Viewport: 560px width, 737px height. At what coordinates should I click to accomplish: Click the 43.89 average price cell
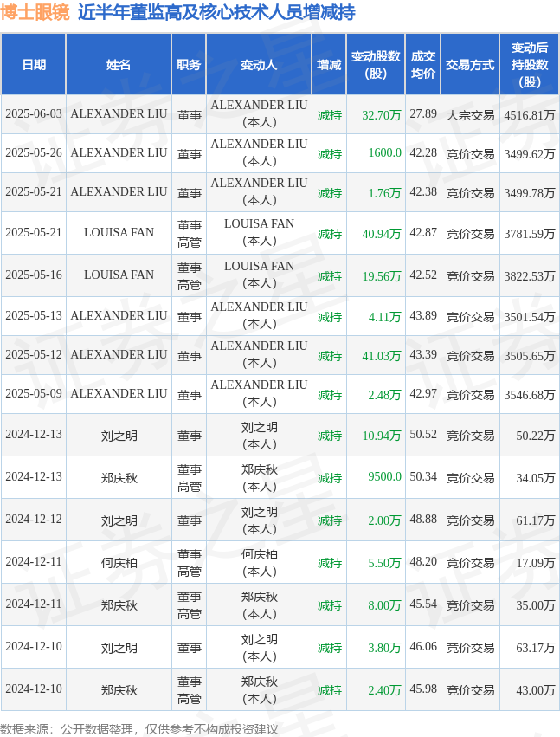click(x=423, y=316)
